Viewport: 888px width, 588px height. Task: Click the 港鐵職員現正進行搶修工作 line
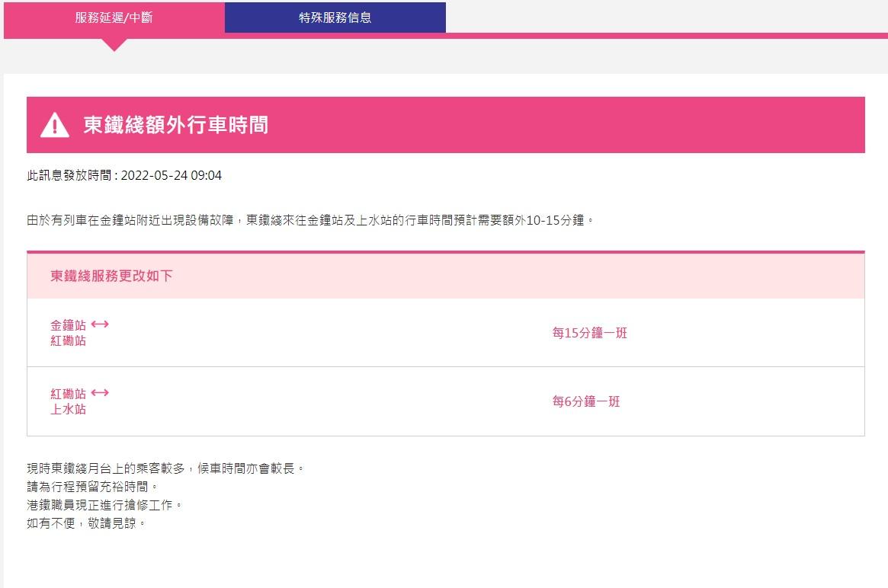click(x=104, y=505)
